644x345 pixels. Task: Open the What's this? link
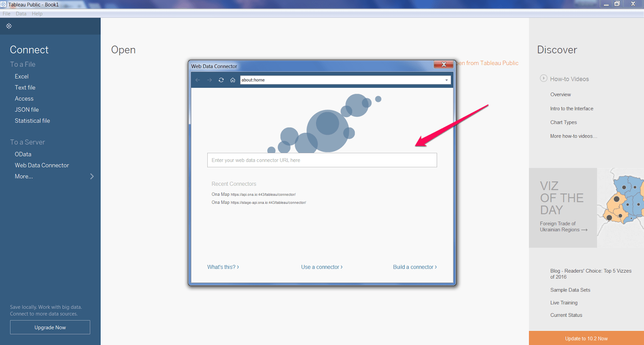click(223, 267)
